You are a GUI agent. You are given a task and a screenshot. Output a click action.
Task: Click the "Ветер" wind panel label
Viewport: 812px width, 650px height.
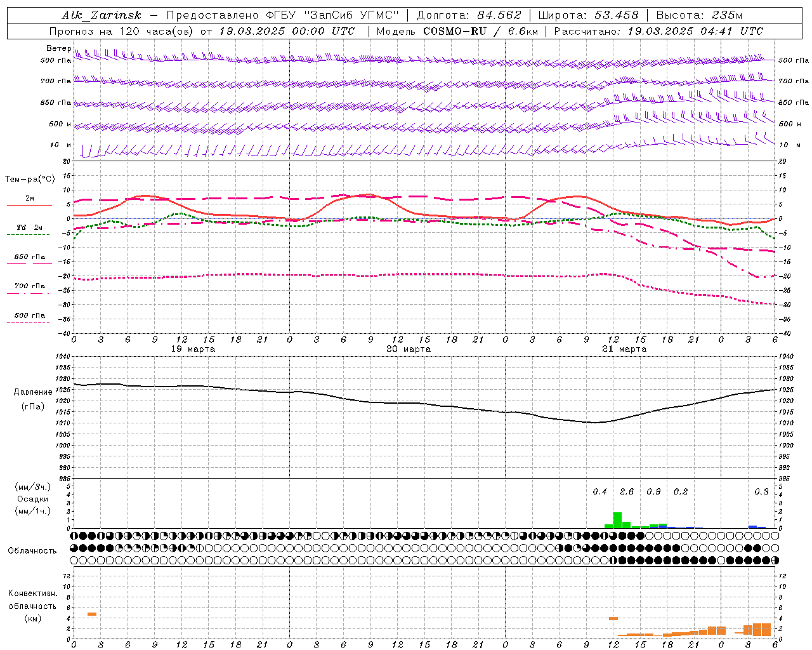click(58, 48)
